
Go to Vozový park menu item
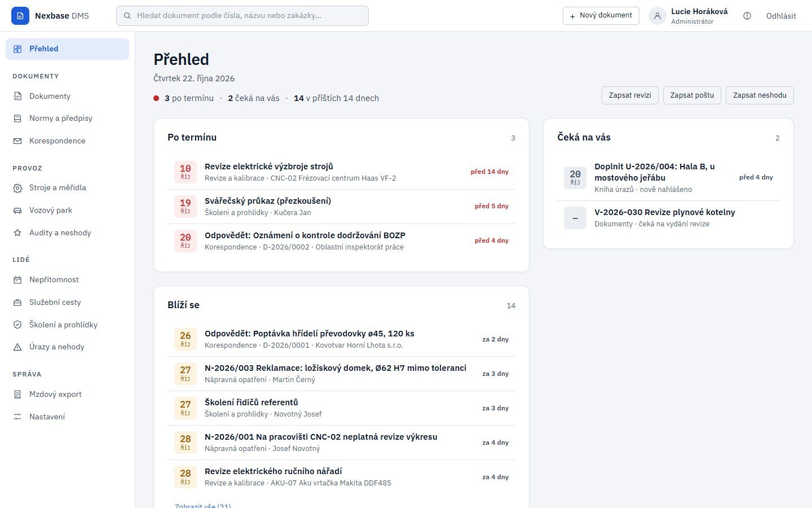click(68, 211)
